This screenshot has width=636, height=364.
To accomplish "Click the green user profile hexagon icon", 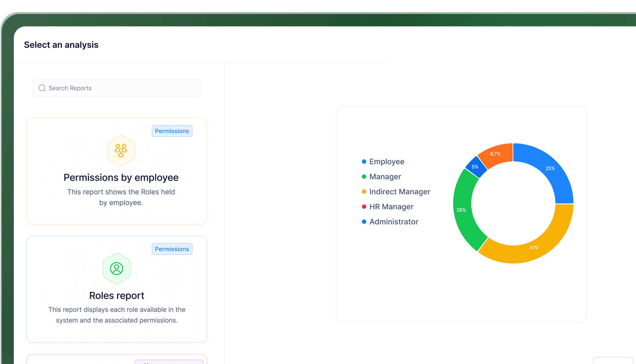I will point(116,268).
